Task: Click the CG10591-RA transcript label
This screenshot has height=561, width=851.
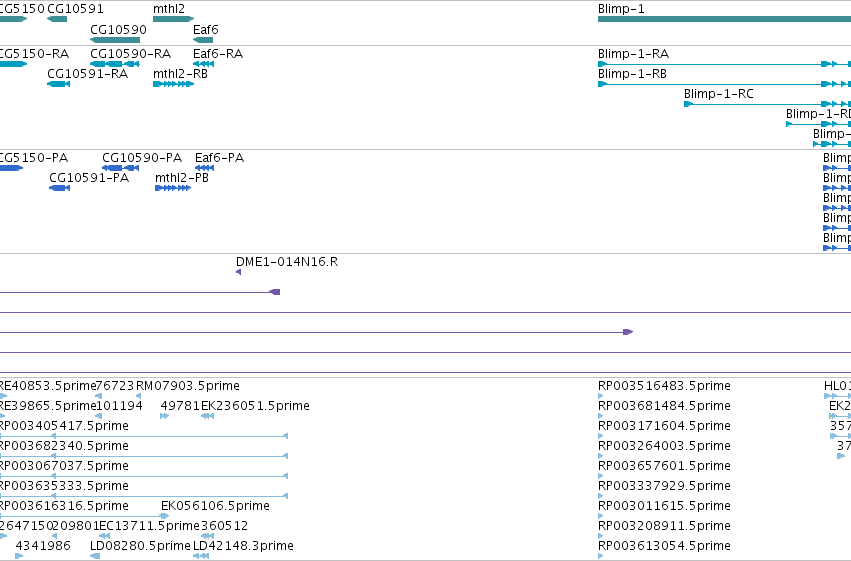Action: (x=88, y=74)
